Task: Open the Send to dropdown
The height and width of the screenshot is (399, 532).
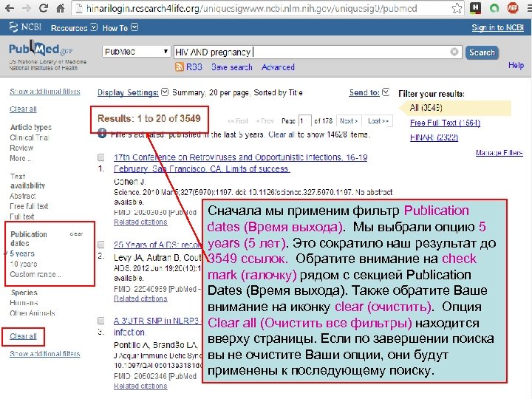Action: [x=369, y=92]
